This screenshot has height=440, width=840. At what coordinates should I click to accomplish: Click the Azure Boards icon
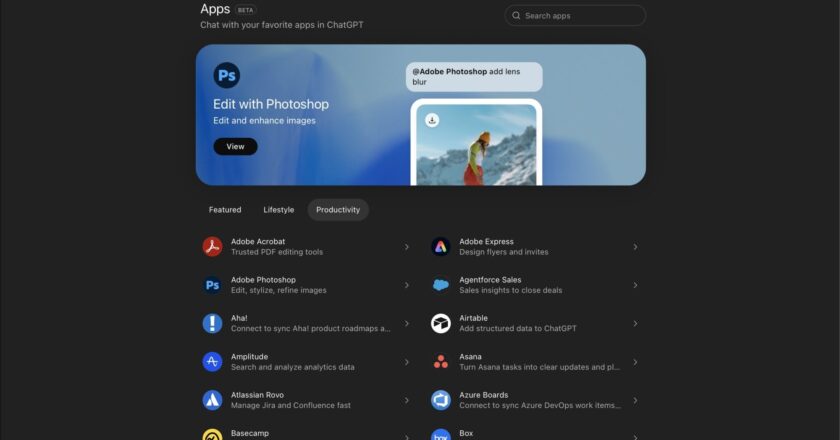440,400
